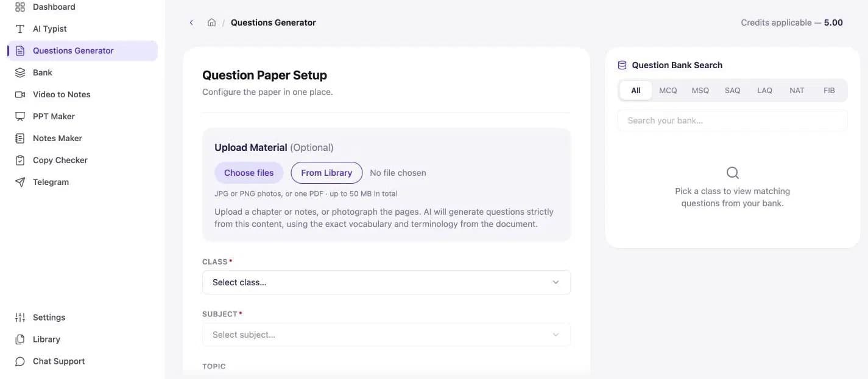
Task: Click the Library book icon
Action: click(20, 339)
